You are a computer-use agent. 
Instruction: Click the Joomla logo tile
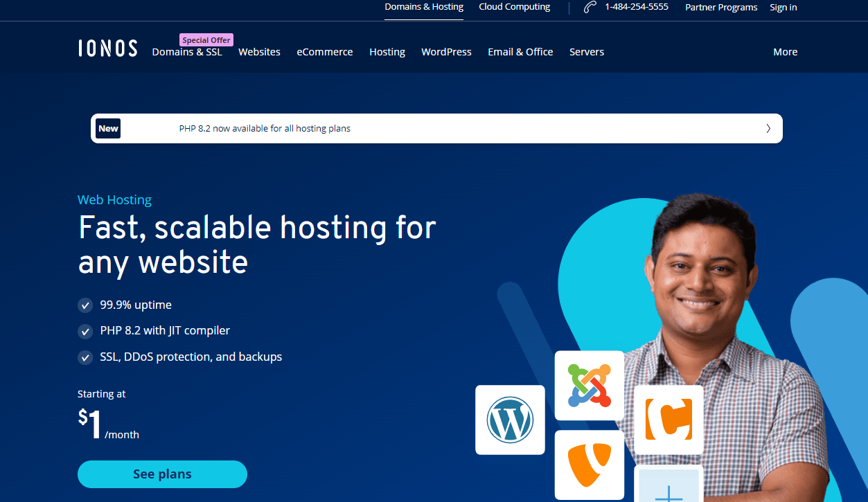coord(589,385)
